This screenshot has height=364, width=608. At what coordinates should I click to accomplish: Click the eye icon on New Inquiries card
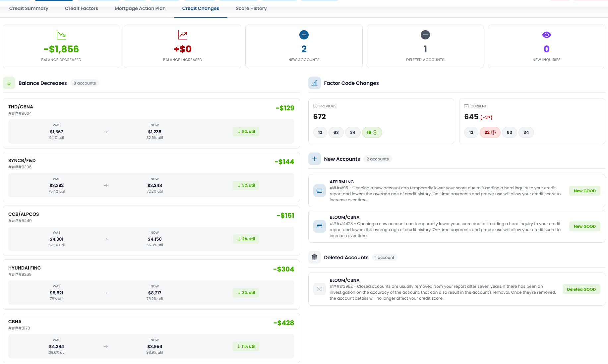(546, 34)
